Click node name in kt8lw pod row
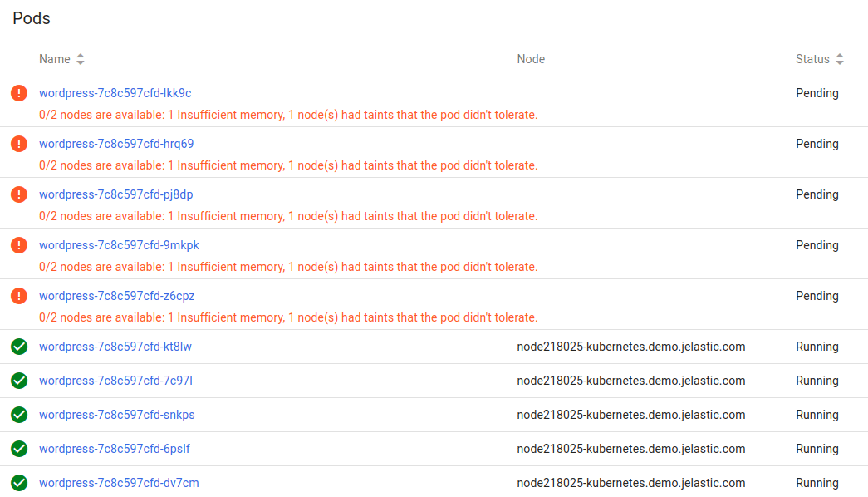Screen dimensions: 868x497 tap(631, 347)
